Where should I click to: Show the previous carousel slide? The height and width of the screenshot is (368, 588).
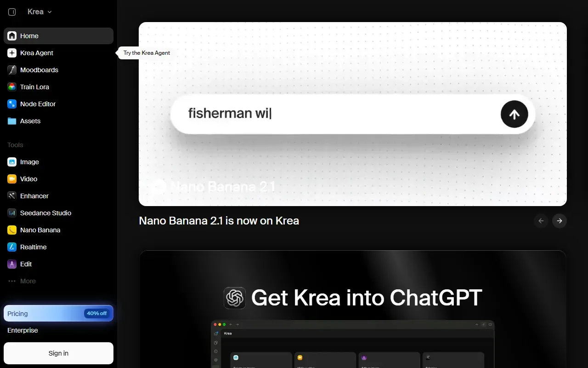click(541, 221)
